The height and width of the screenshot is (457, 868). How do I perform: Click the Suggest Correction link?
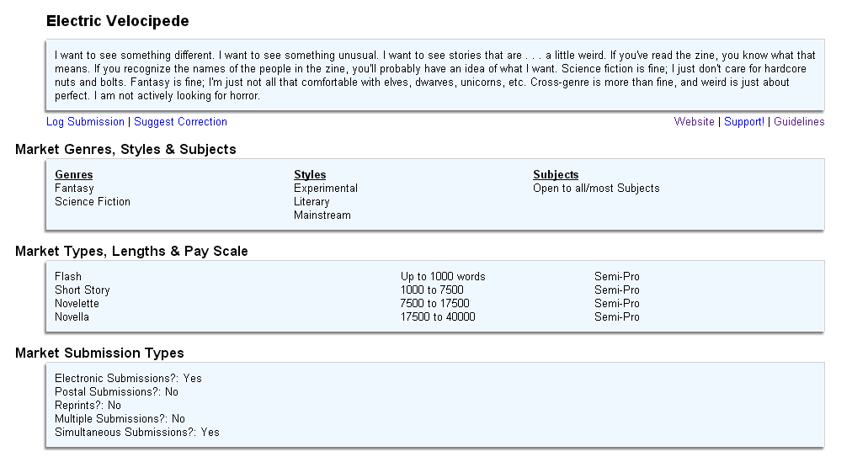(x=180, y=122)
